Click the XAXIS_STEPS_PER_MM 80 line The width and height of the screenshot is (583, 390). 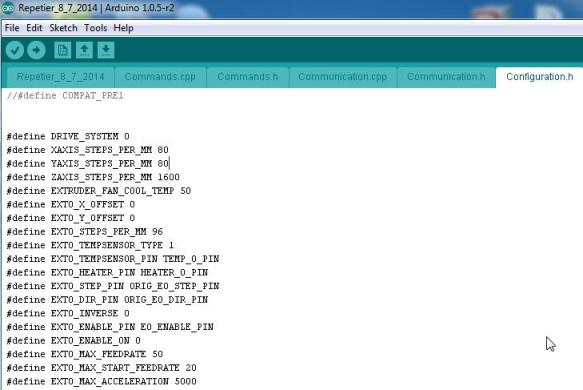pos(88,150)
